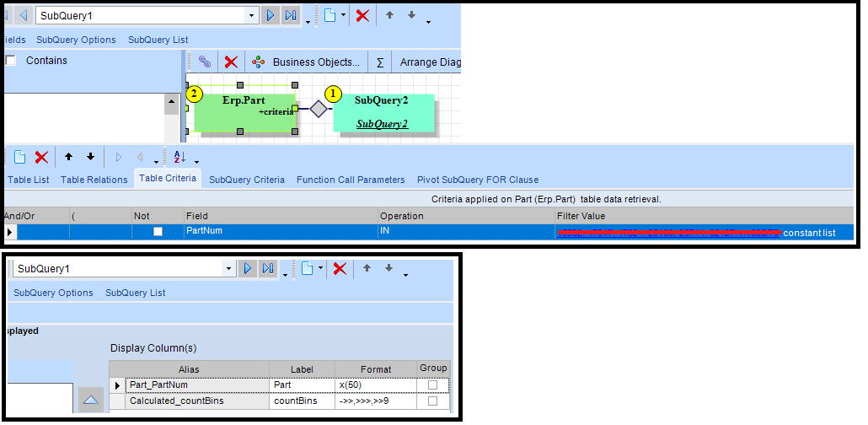Image resolution: width=868 pixels, height=425 pixels.
Task: Open arrow beside new subquery icon, Display Columns screenshot
Action: (x=320, y=269)
